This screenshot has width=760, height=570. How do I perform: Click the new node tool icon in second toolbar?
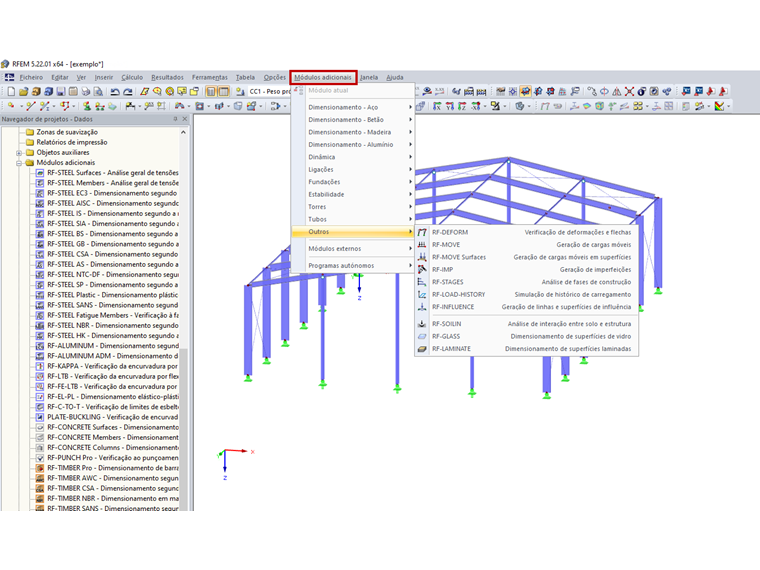click(x=11, y=106)
